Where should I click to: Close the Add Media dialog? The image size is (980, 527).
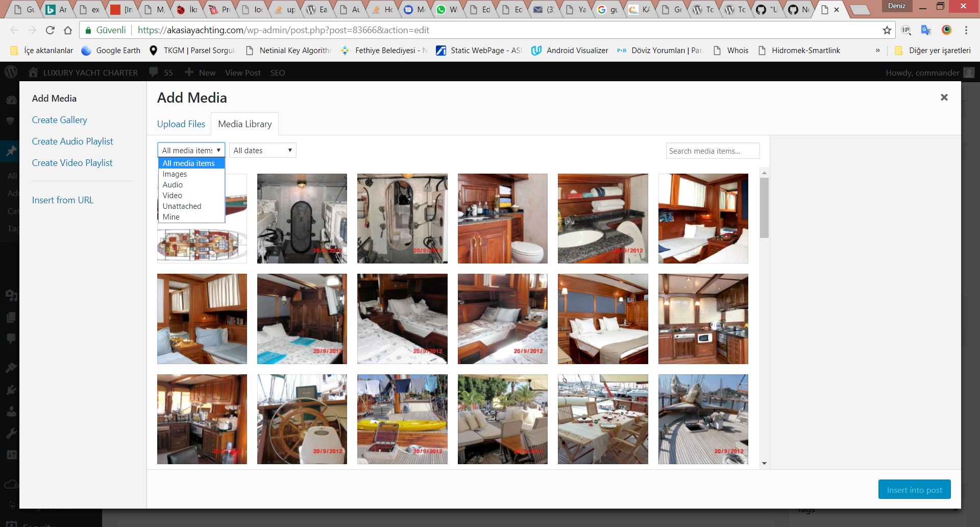[x=944, y=97]
